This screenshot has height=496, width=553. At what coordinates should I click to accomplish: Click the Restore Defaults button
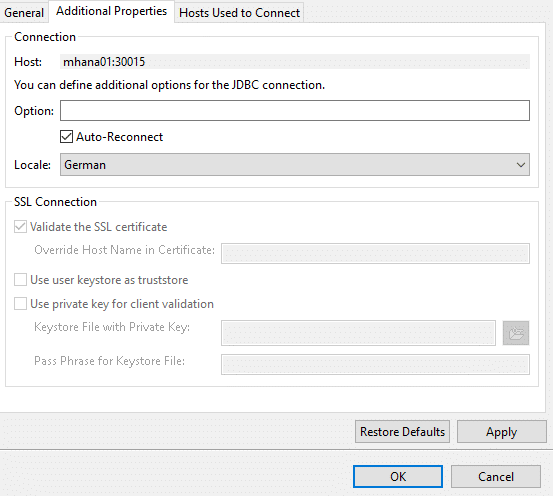(x=402, y=431)
